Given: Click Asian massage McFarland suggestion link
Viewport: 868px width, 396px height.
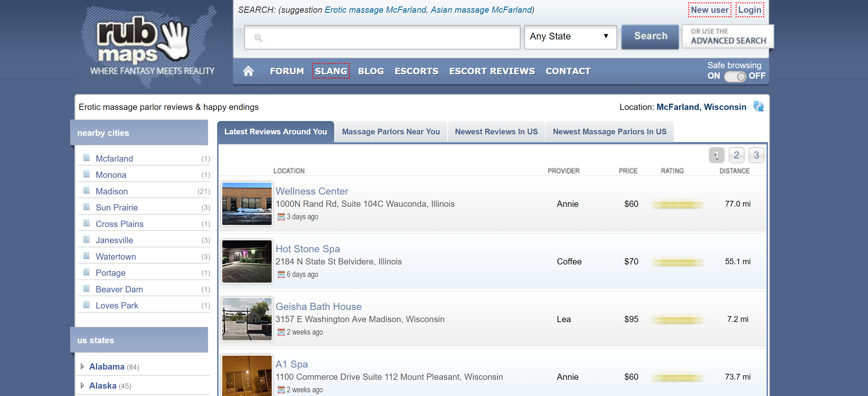Looking at the screenshot, I should [x=481, y=10].
